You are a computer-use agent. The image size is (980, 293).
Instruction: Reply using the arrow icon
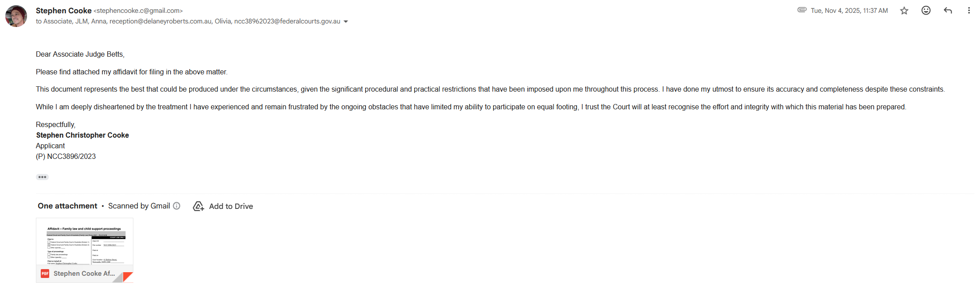pos(948,11)
